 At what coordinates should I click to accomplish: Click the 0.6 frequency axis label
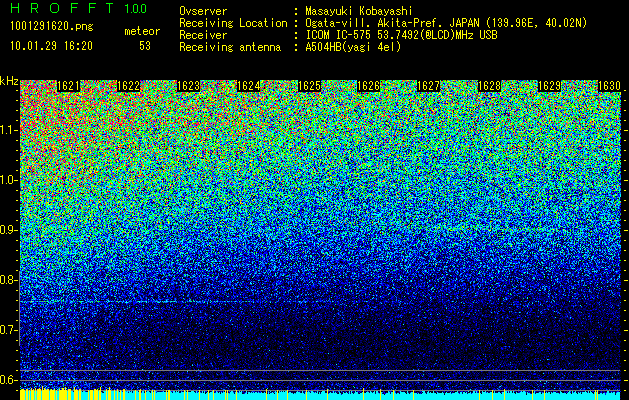[x=8, y=380]
